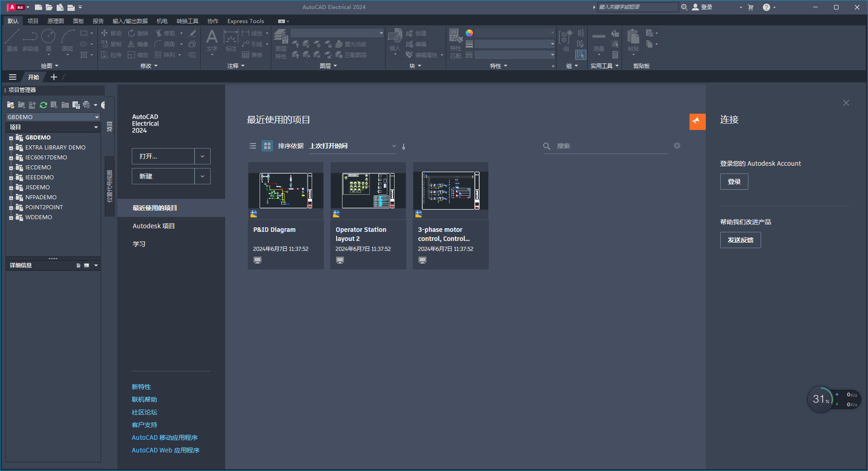The image size is (868, 471).
Task: Open the color picker in the Properties panel
Action: 470,33
